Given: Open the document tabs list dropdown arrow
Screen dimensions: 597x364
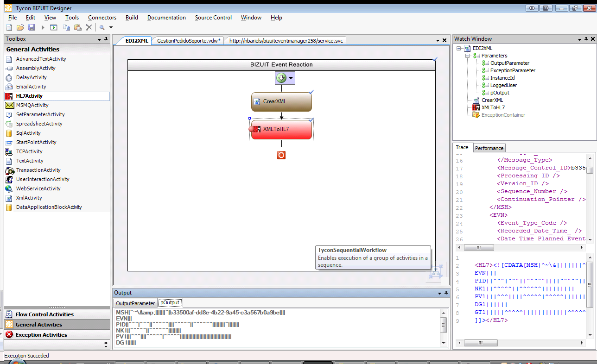Looking at the screenshot, I should (438, 41).
